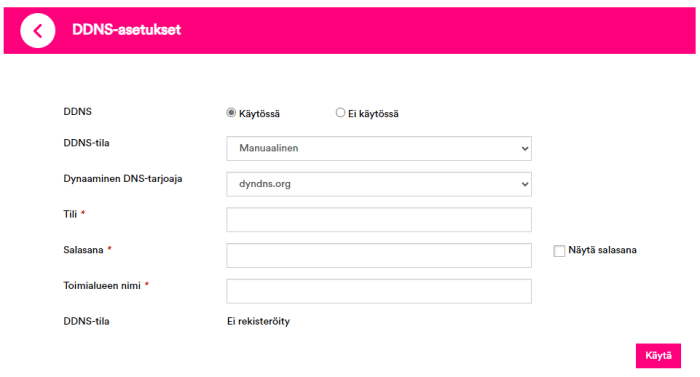Image resolution: width=700 pixels, height=377 pixels.
Task: Click the Näytä salasana label text
Action: coord(602,250)
